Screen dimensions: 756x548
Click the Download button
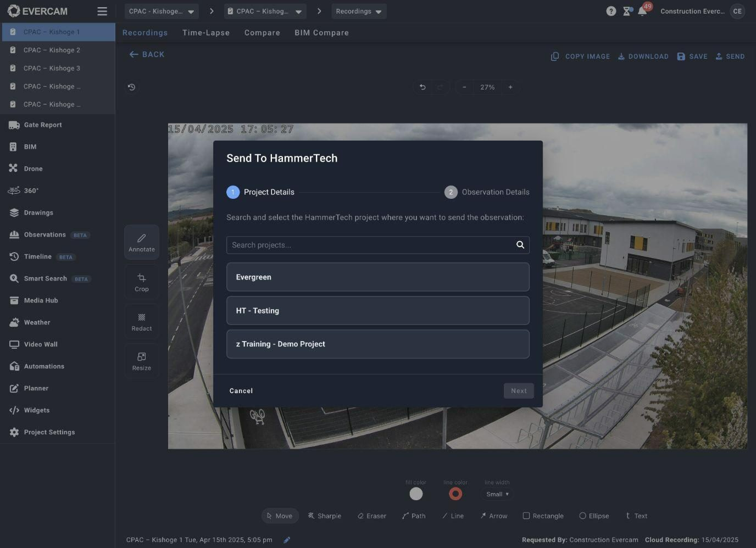point(643,57)
